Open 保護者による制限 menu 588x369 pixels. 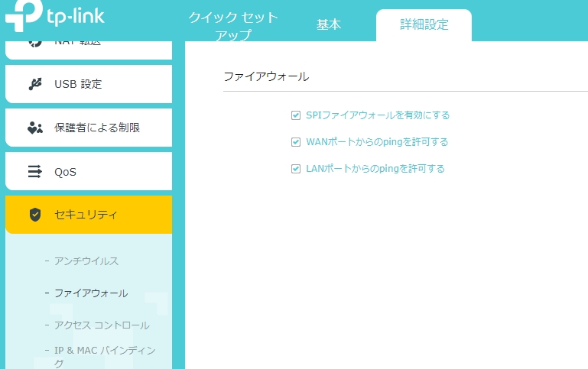pos(89,128)
